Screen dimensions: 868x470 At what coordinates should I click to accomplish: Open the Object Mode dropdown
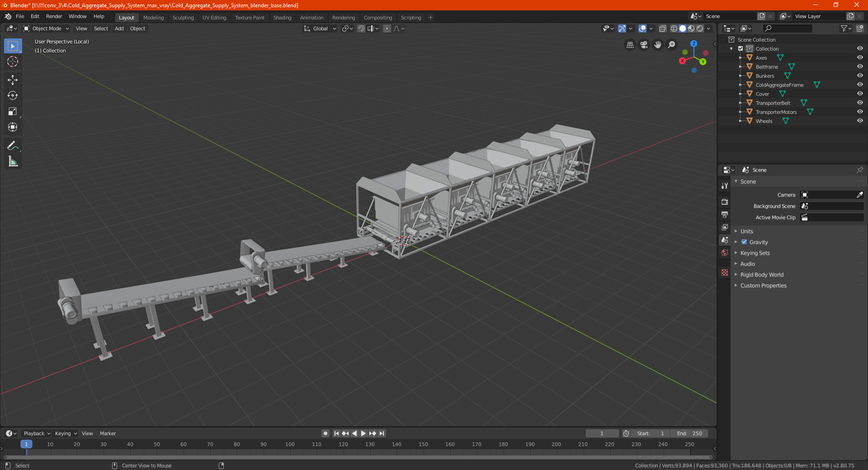46,28
